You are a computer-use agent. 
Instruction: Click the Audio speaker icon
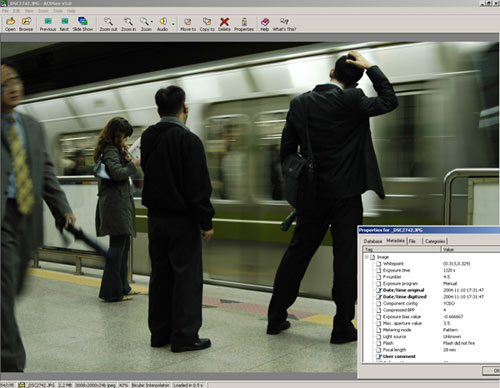tap(163, 24)
